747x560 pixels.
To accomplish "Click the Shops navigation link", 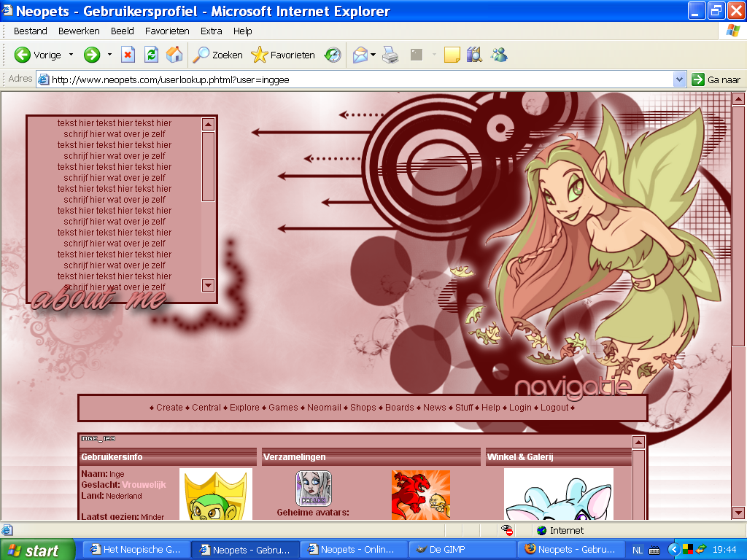I will point(363,407).
